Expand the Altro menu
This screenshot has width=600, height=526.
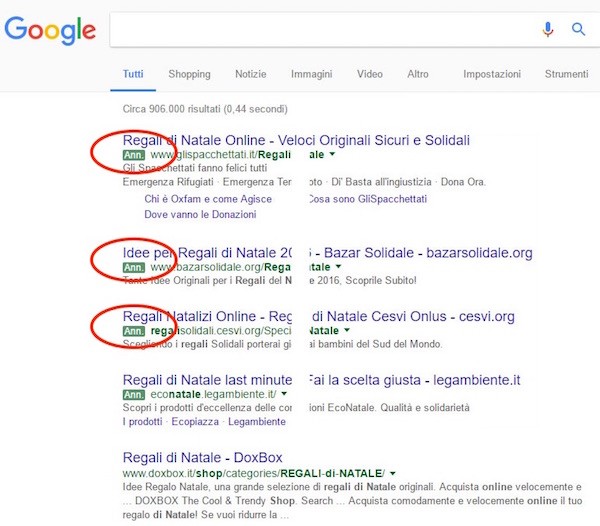(x=418, y=74)
